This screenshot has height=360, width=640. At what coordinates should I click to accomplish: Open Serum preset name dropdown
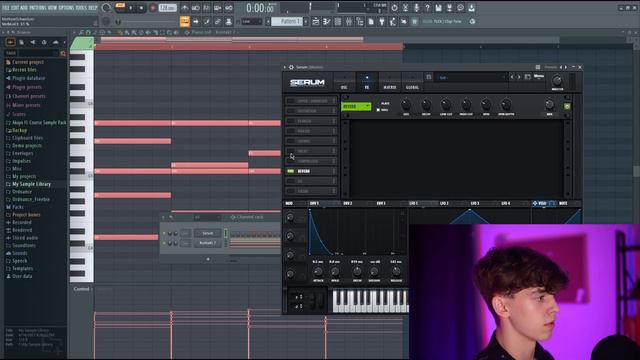[471, 77]
